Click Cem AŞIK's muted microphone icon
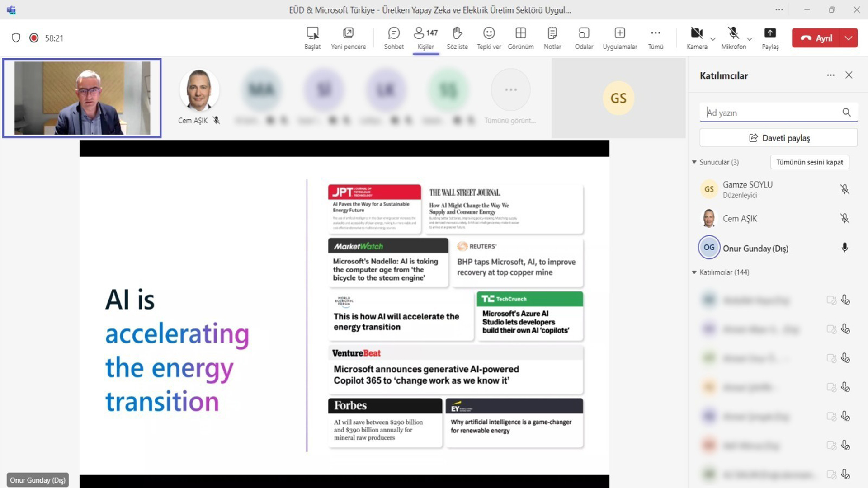868x488 pixels. click(844, 218)
